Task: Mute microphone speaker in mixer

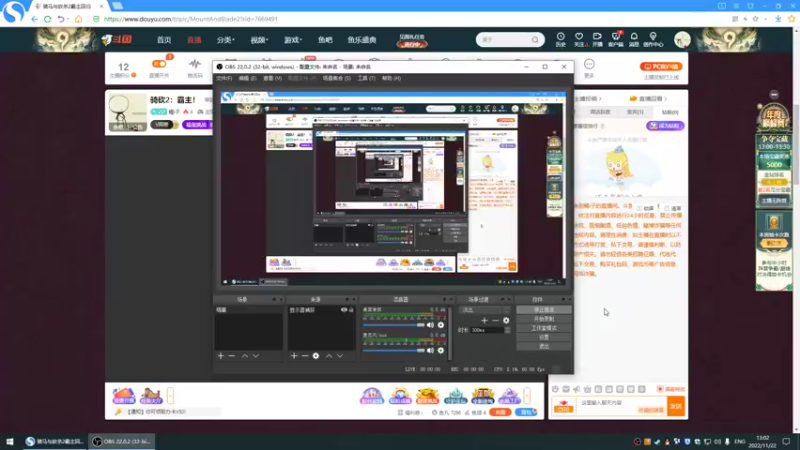Action: point(430,351)
